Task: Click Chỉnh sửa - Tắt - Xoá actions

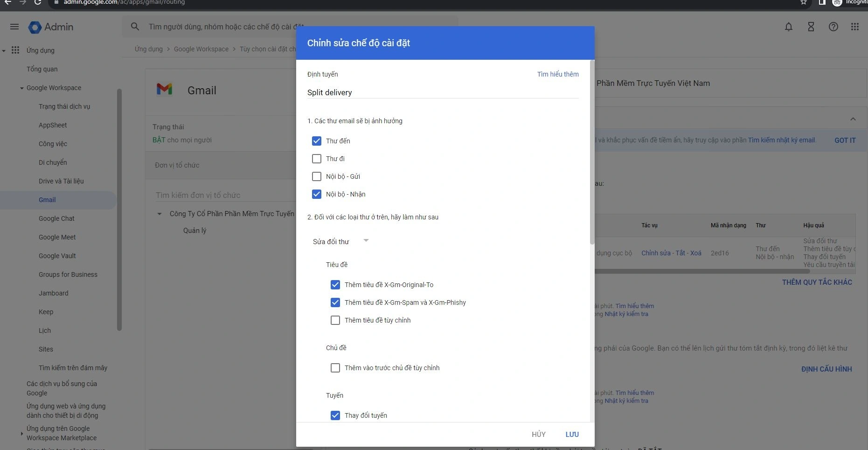Action: pyautogui.click(x=671, y=253)
